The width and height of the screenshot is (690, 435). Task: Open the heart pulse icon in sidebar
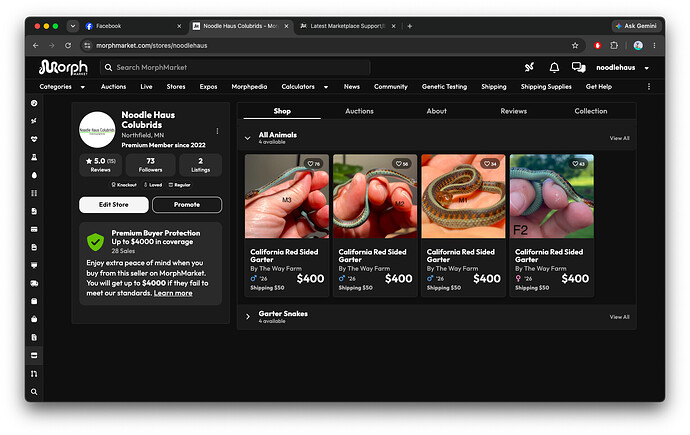click(34, 139)
